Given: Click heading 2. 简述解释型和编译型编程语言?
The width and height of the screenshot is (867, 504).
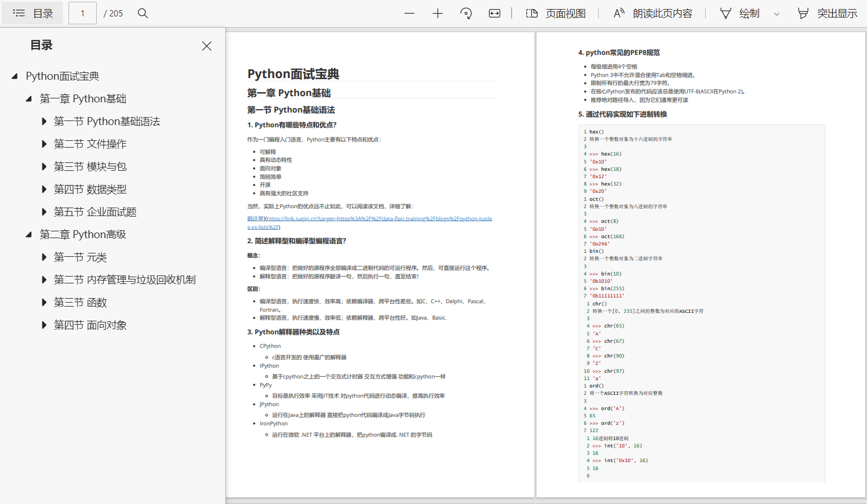Looking at the screenshot, I should click(297, 241).
